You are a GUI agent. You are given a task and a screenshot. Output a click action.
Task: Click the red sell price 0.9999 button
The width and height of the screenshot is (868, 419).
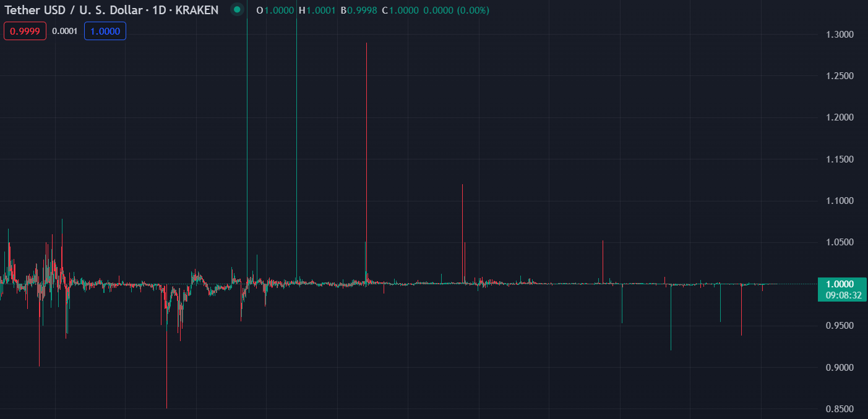25,31
